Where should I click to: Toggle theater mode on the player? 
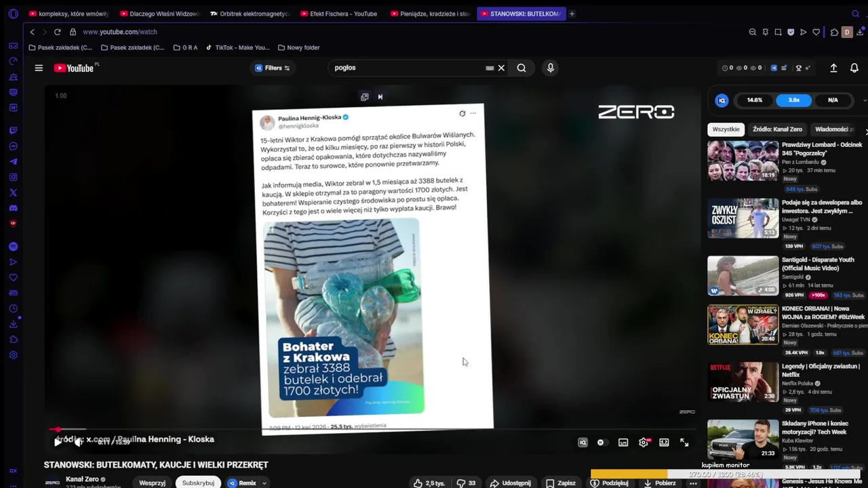pos(664,443)
